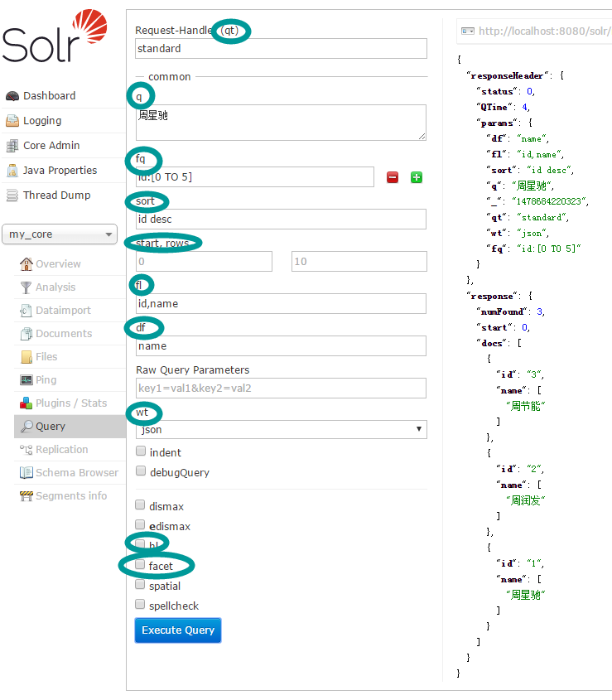The image size is (612, 700).
Task: Click the Dataimport icon
Action: 27,311
